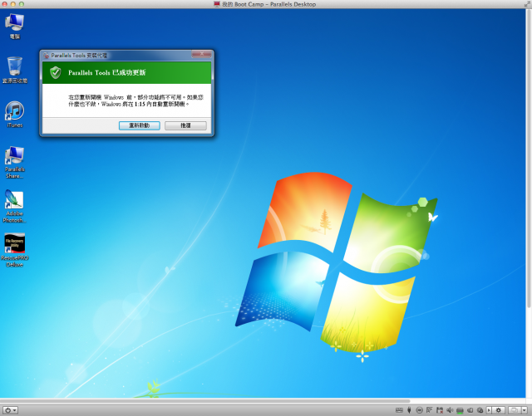Click the view mode windows button
Screen dimensions: 532x416
point(515,410)
